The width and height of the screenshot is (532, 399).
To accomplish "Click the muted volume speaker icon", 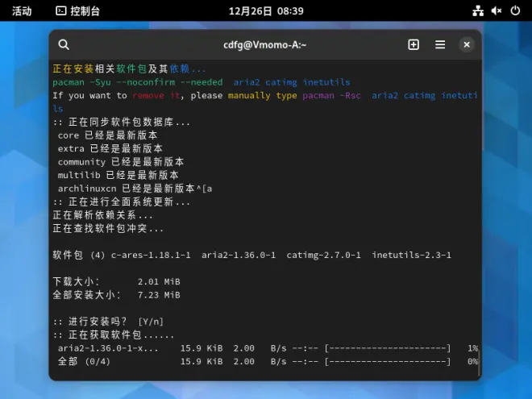I will point(497,10).
